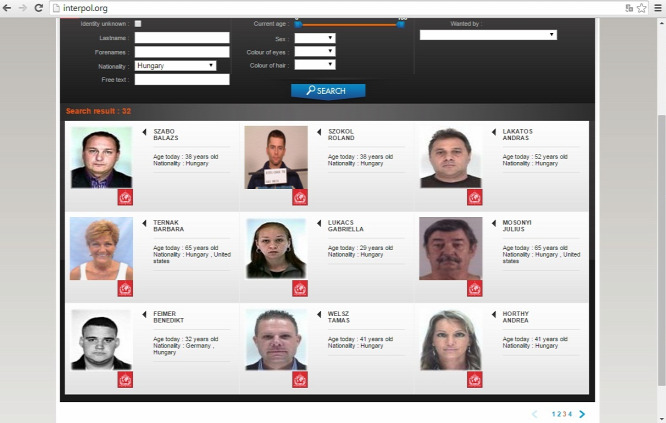This screenshot has height=423, width=666.
Task: Click the blue SEARCH button
Action: tap(328, 91)
